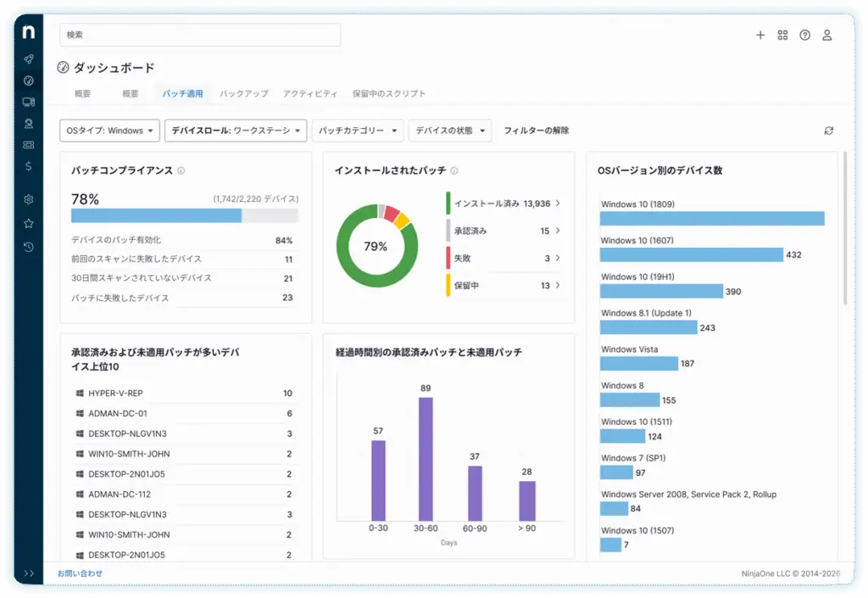Click the Windows 10 (1607) bar showing 432
This screenshot has width=868, height=598.
pos(692,254)
